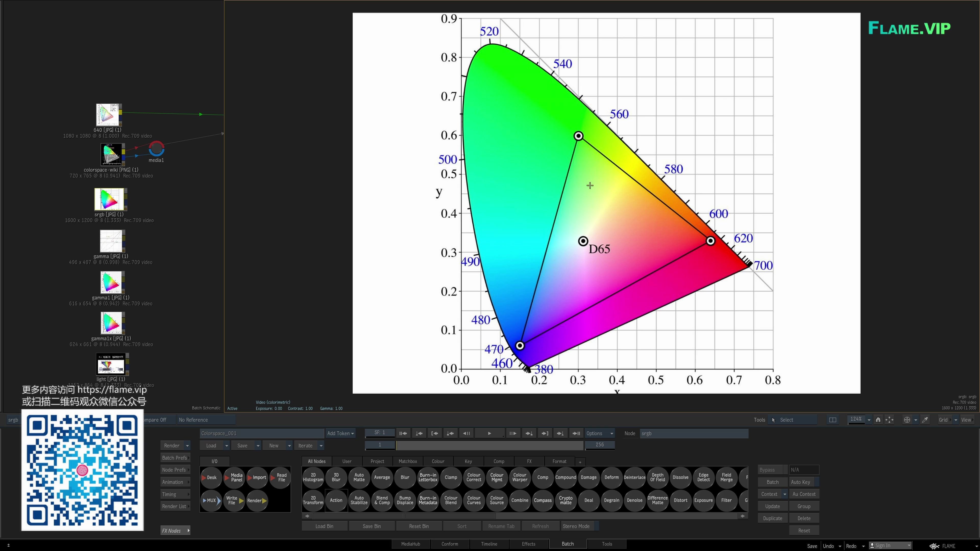Step back one frame
980x551 pixels.
[x=467, y=433]
